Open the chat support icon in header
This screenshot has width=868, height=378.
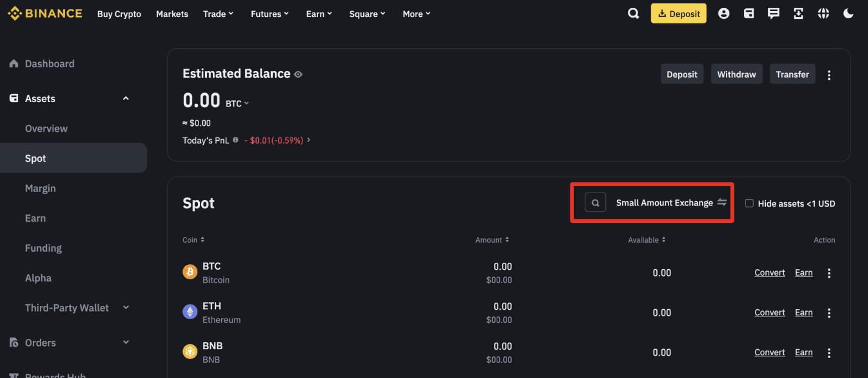pyautogui.click(x=773, y=14)
